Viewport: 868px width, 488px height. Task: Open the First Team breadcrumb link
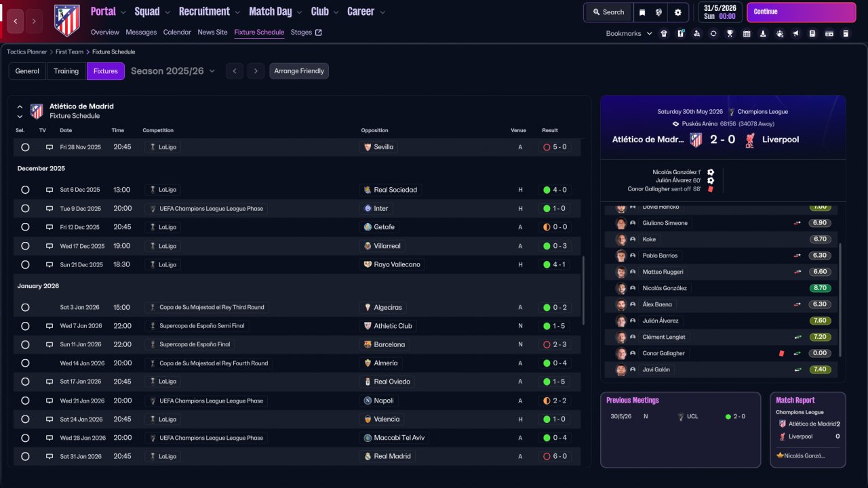tap(70, 52)
